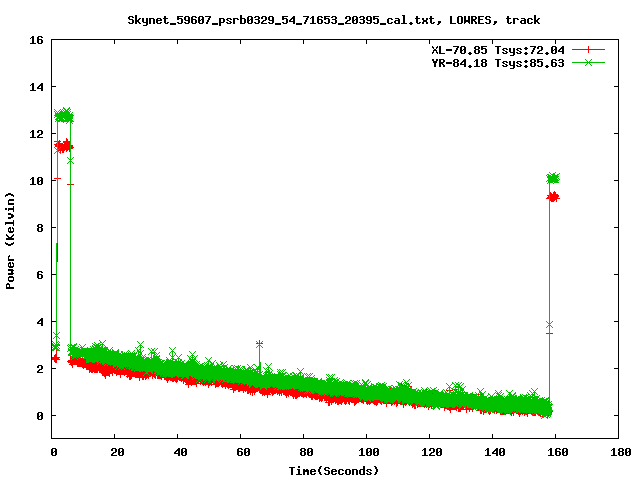
Task: Click the y-axis tick label 16
Action: click(36, 40)
